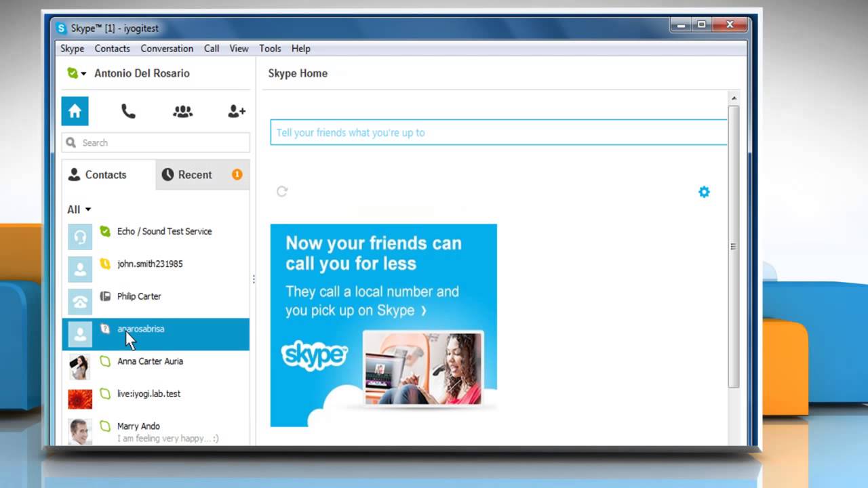
Task: Click the orange notification badge on Recent
Action: click(237, 174)
